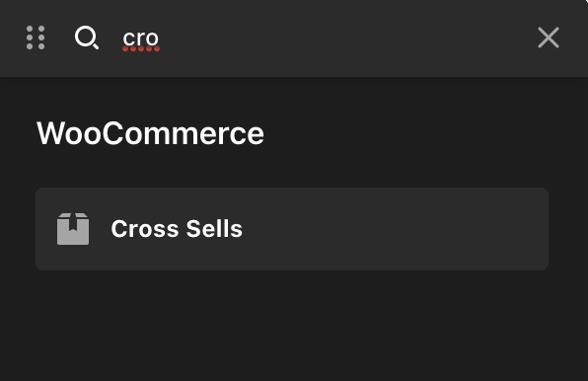Activate search by clicking the lens icon

(87, 38)
